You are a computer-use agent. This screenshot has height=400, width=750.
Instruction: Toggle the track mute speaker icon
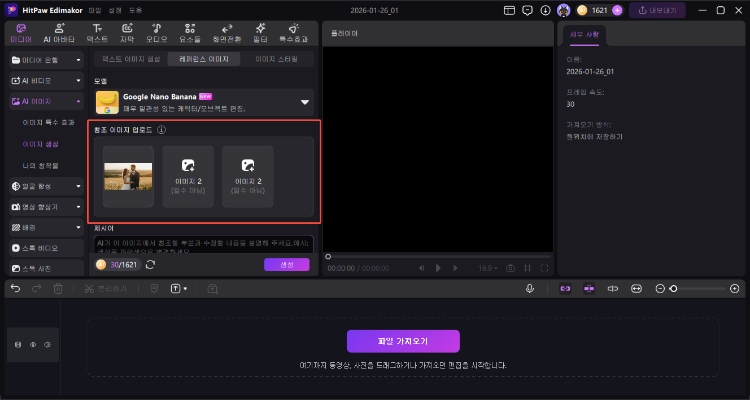coord(47,344)
